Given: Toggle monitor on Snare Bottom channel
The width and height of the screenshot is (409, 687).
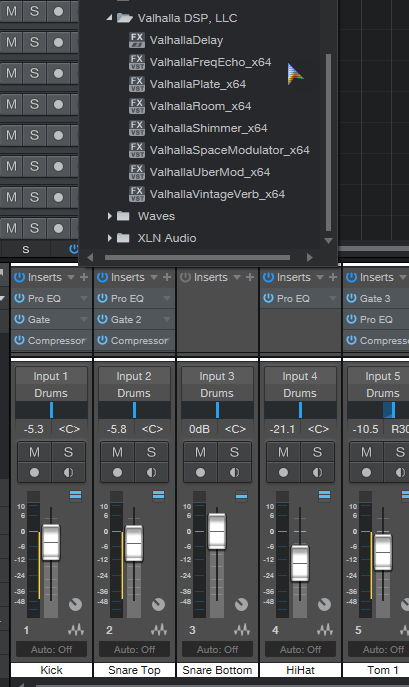Looking at the screenshot, I should pos(235,472).
